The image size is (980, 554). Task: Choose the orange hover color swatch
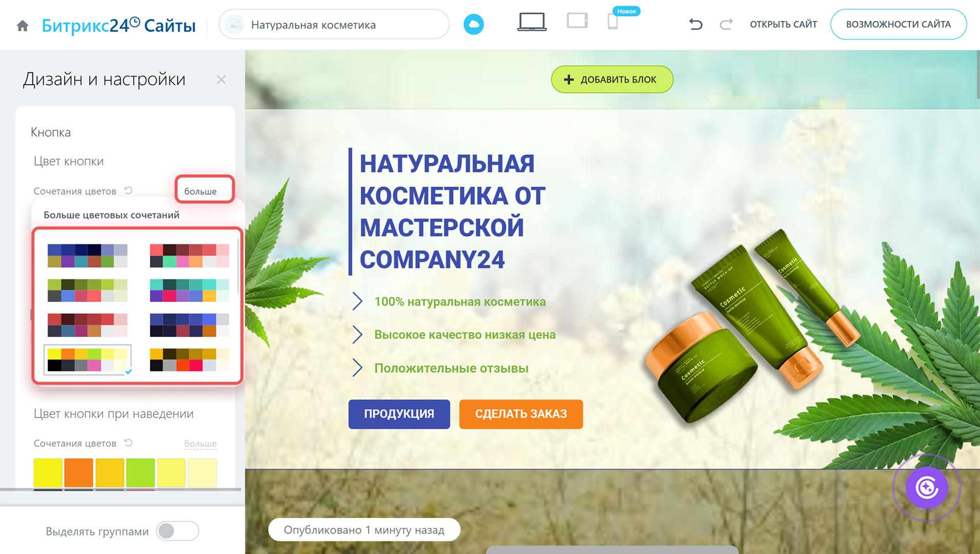(x=79, y=472)
